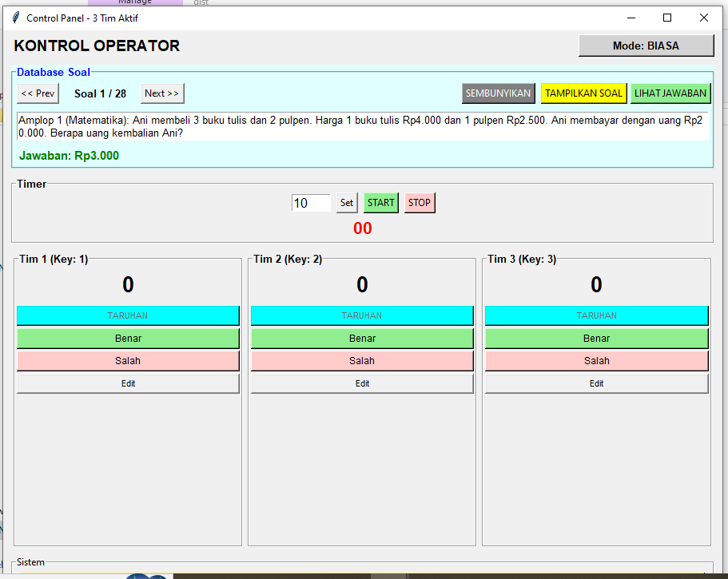Open TARUHAN for Tim 3
Image resolution: width=728 pixels, height=579 pixels.
pyautogui.click(x=596, y=315)
